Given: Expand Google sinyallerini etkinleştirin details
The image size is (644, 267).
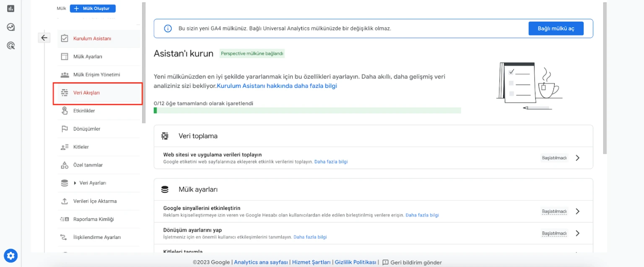Looking at the screenshot, I should (x=577, y=211).
